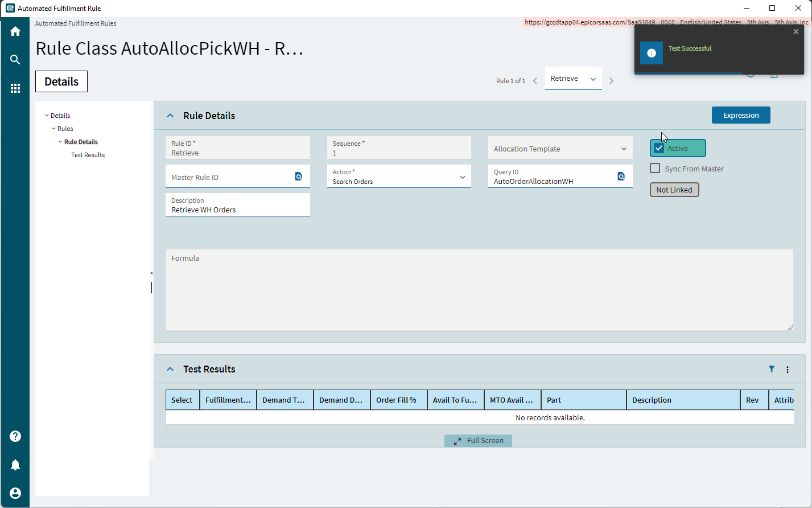Open Test Results grid in Full Screen
This screenshot has width=812, height=508.
[x=478, y=441]
